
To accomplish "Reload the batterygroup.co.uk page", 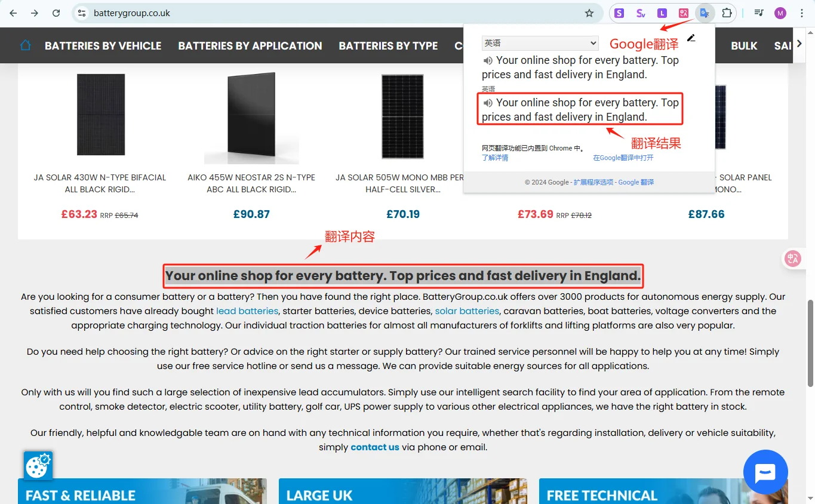I will 56,13.
